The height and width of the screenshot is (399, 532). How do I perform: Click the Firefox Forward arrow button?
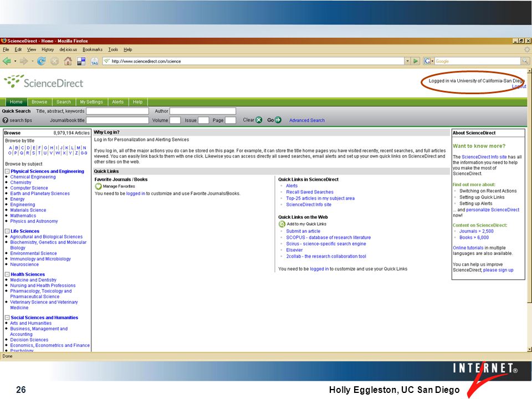click(x=24, y=62)
